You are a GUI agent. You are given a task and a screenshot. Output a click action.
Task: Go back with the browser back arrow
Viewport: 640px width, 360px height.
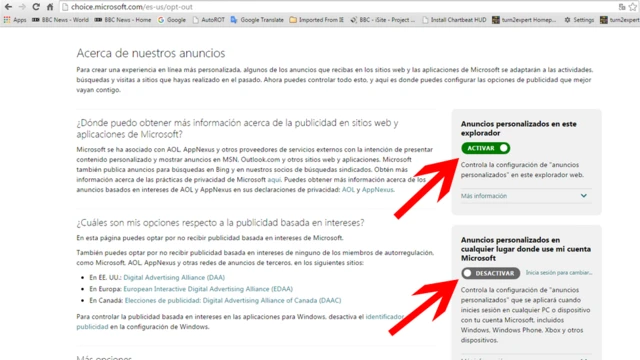[8, 7]
